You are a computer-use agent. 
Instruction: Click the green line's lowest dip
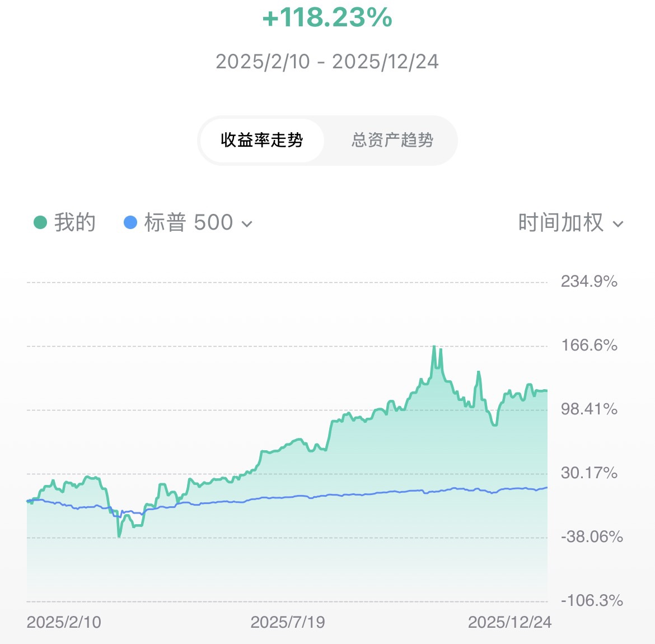[x=119, y=536]
